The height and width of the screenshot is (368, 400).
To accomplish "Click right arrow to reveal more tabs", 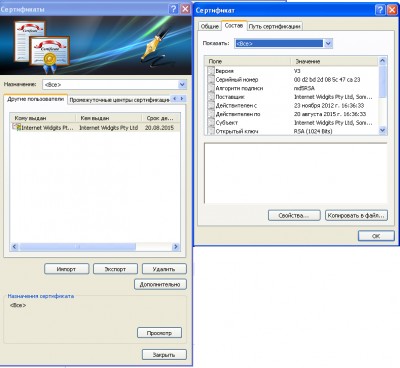I will [182, 99].
